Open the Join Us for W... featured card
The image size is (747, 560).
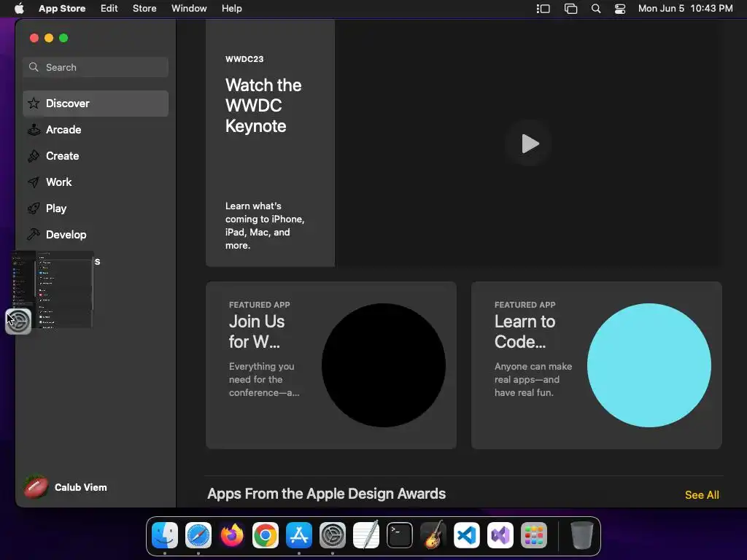coord(331,365)
